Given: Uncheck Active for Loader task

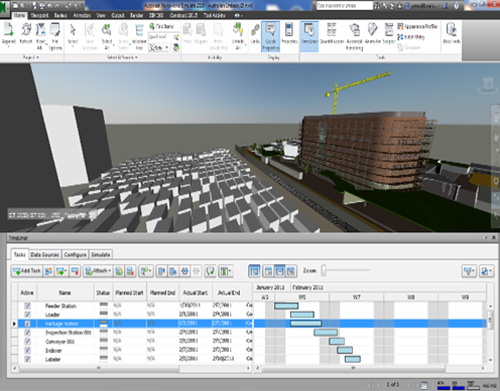Looking at the screenshot, I should pos(28,315).
